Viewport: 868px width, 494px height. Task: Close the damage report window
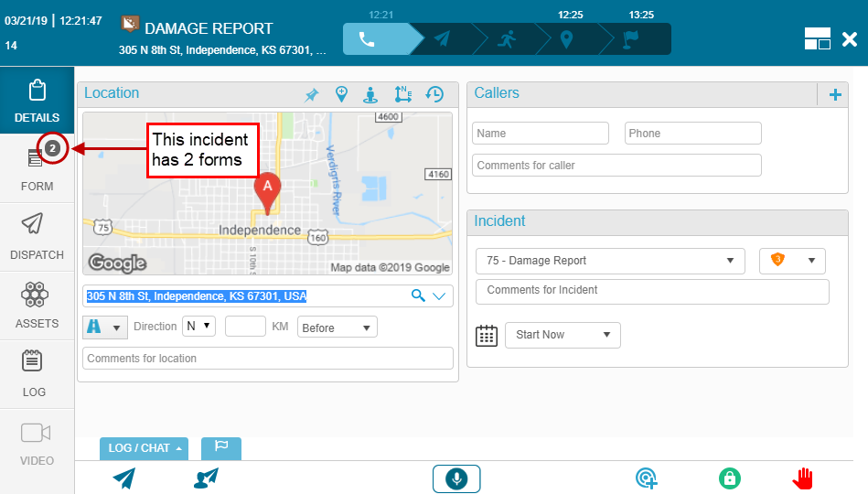pos(849,39)
